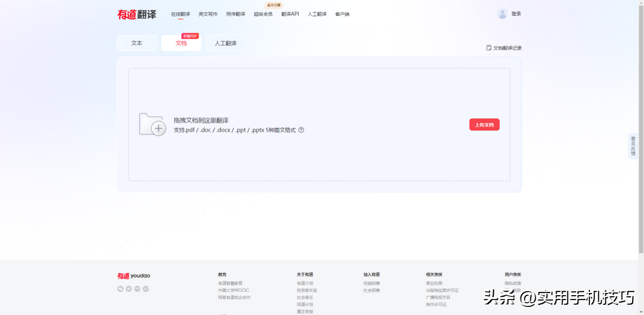Open the 意见反馈 feedback panel
The width and height of the screenshot is (644, 315).
pos(632,146)
